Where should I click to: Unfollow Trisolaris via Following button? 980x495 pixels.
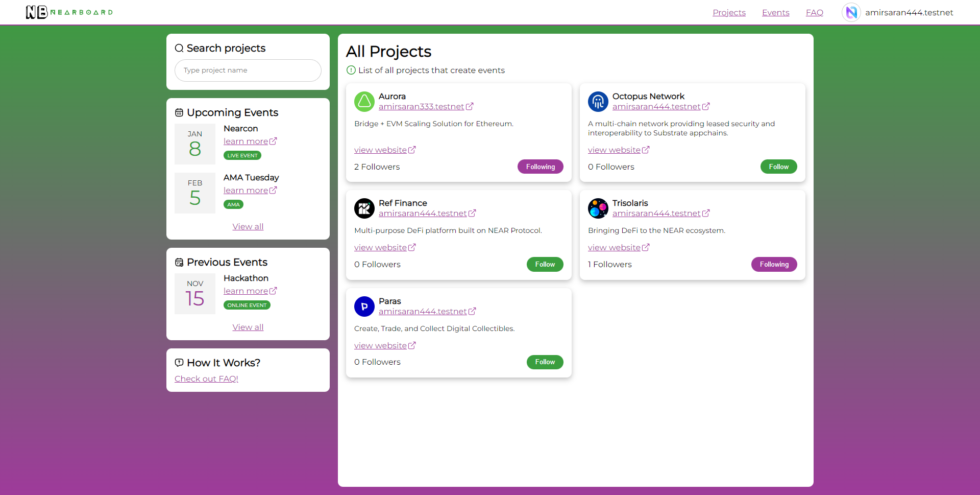click(x=774, y=264)
